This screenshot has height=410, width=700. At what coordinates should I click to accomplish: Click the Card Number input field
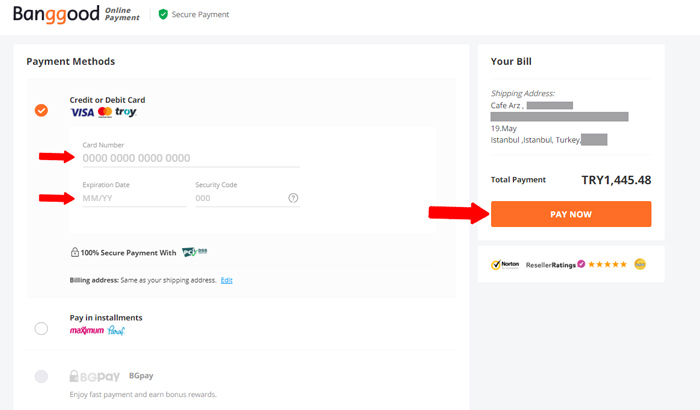click(x=190, y=158)
